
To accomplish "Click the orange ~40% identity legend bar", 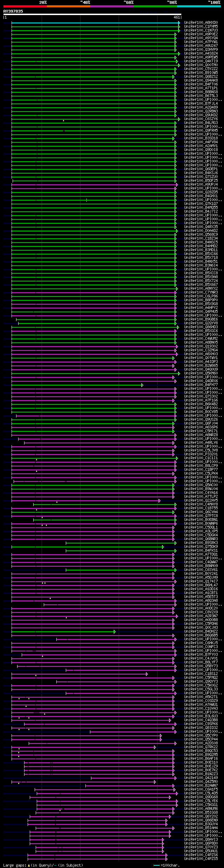I will 68,6.
